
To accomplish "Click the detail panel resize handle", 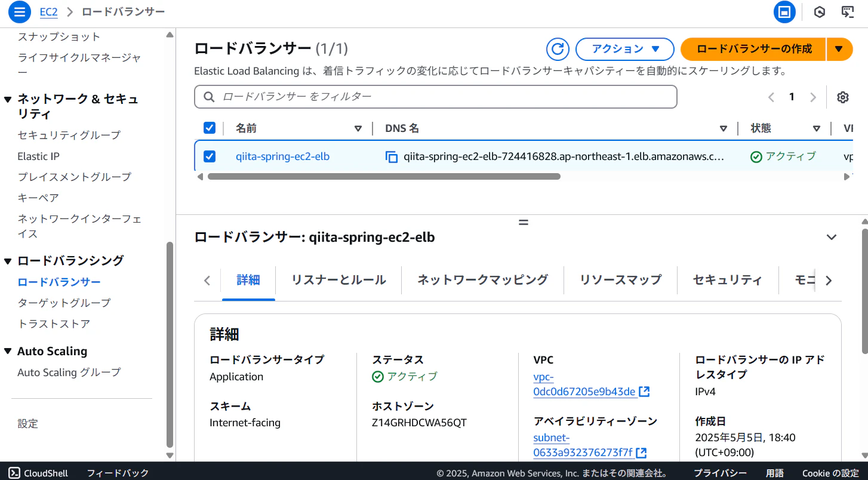I will 524,222.
